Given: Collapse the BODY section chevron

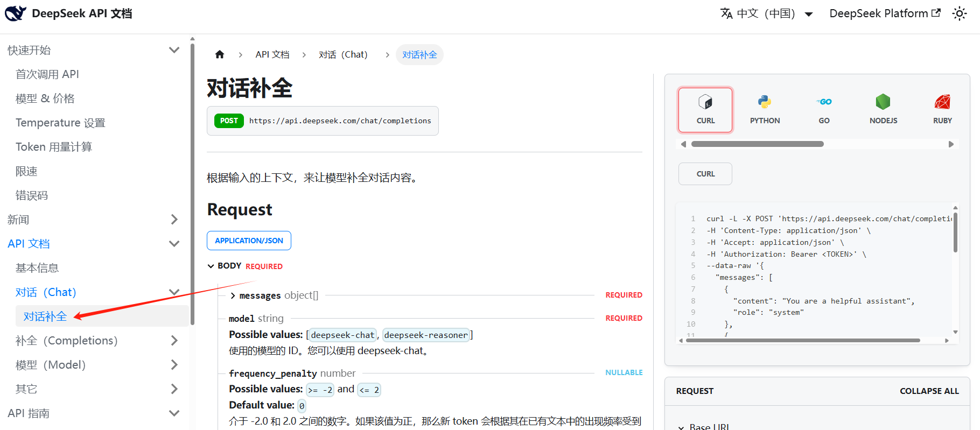Looking at the screenshot, I should tap(211, 266).
